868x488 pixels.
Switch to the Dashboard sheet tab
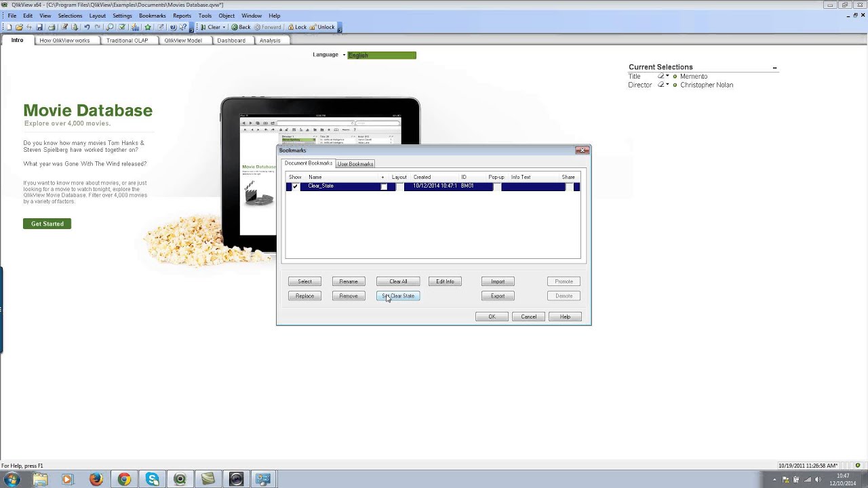pos(231,41)
